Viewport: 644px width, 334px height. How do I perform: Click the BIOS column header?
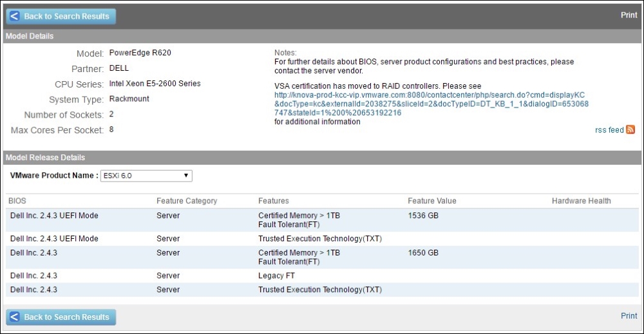point(17,201)
